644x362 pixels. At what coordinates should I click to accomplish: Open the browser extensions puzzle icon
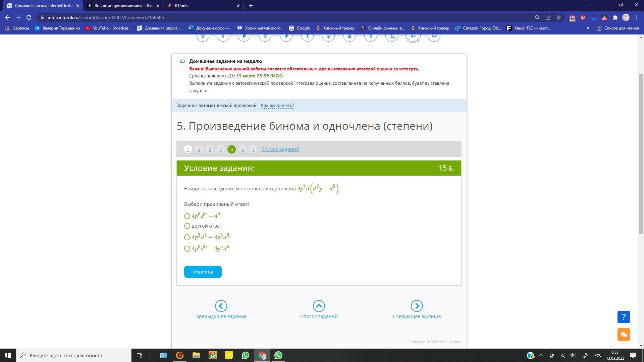point(615,17)
